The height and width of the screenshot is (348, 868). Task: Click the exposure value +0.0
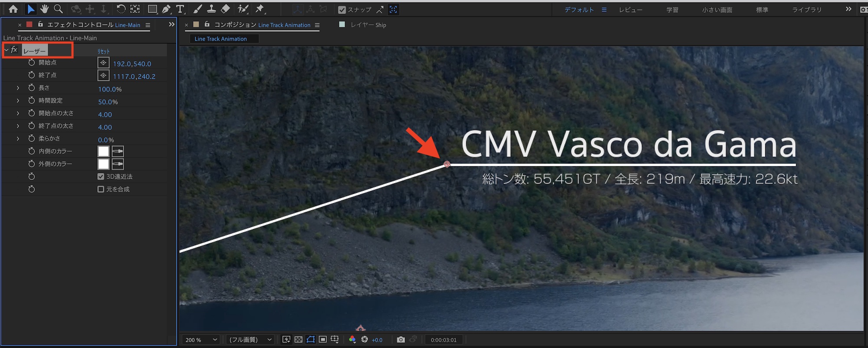click(377, 340)
